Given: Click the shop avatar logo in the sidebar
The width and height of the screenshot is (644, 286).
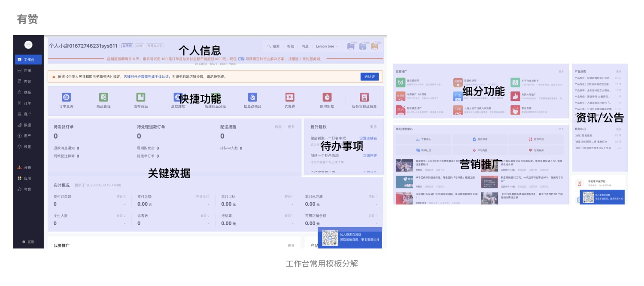Looking at the screenshot, I should 28,45.
